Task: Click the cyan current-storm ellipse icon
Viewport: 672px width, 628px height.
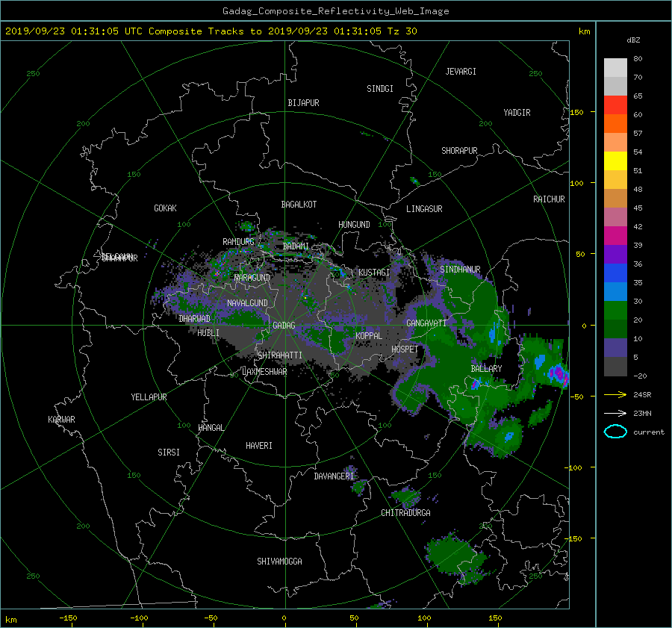Action: pyautogui.click(x=615, y=432)
